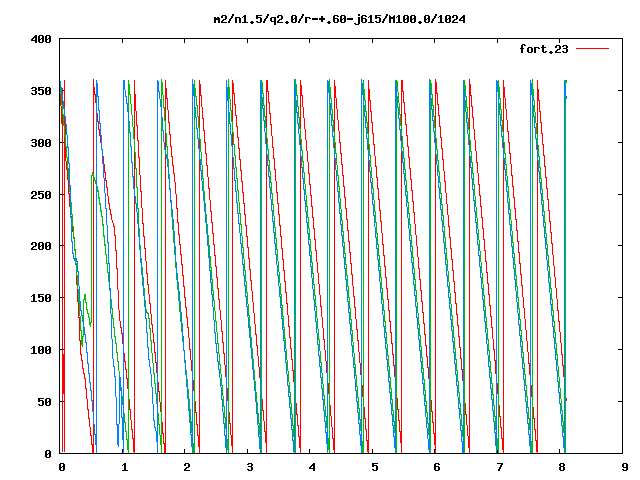Click the y-axis label 100
640x480 pixels.
coord(41,350)
